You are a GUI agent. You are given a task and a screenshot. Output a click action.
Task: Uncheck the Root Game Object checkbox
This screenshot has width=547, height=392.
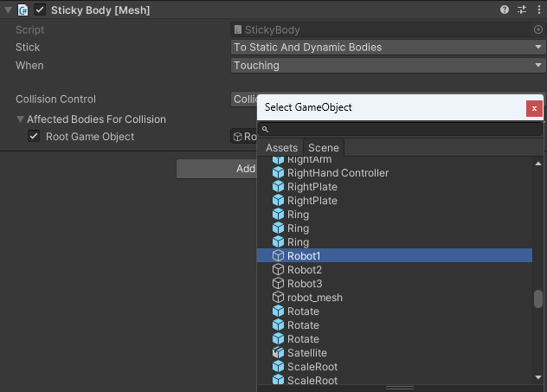tap(34, 136)
